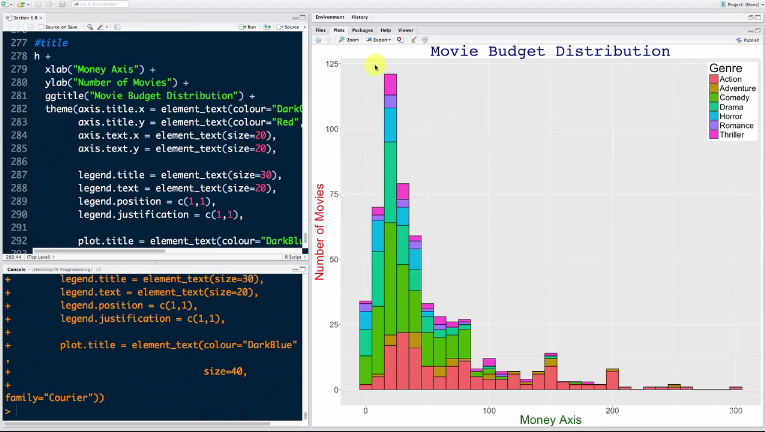
Task: Open the Packages tab
Action: [362, 30]
